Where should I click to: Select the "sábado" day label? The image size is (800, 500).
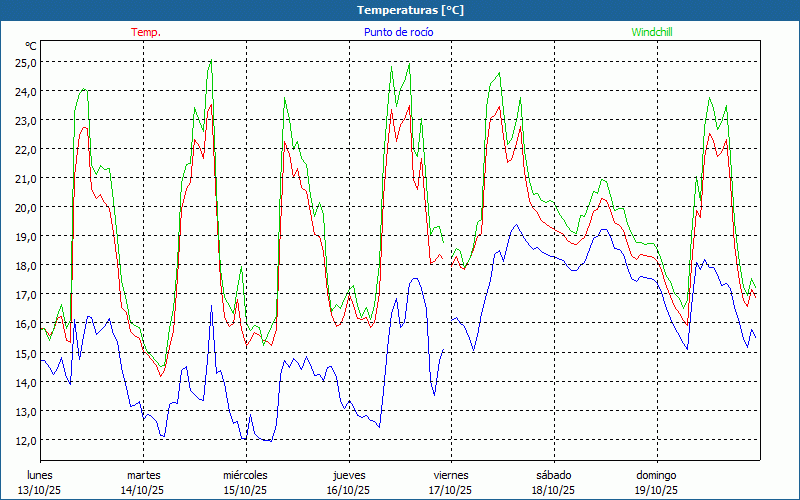(553, 475)
